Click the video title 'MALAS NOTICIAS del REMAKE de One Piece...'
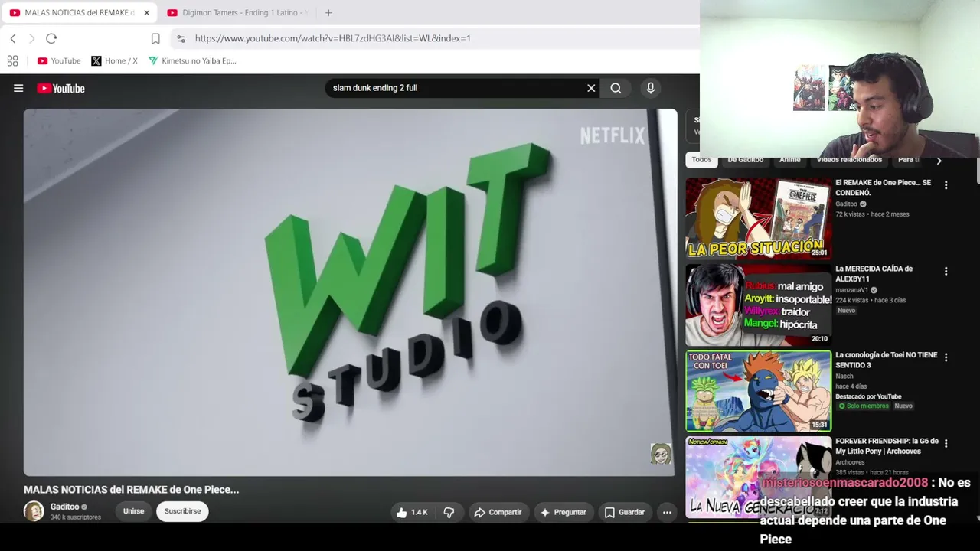980x551 pixels. (x=131, y=490)
